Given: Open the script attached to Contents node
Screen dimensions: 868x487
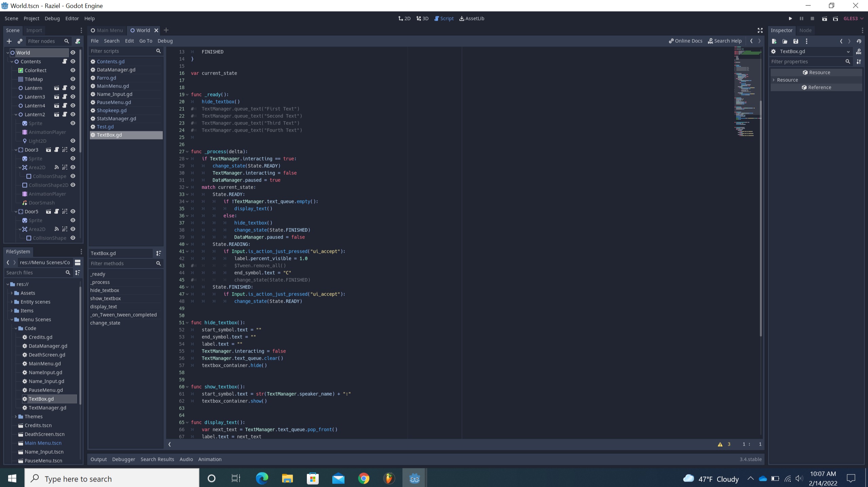Looking at the screenshot, I should click(x=64, y=61).
